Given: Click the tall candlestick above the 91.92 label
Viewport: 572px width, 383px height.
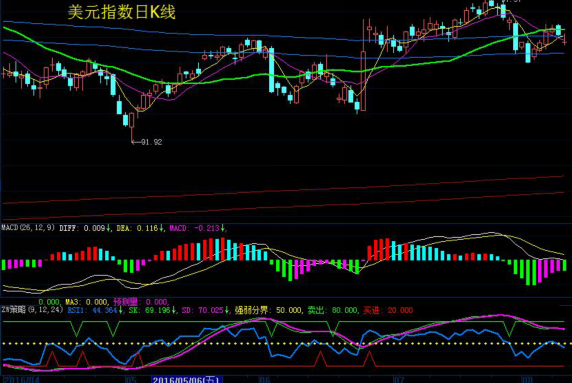Looking at the screenshot, I should [132, 126].
